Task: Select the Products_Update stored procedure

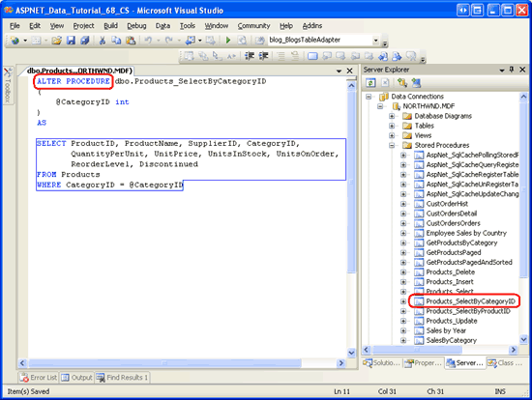Action: 452,321
